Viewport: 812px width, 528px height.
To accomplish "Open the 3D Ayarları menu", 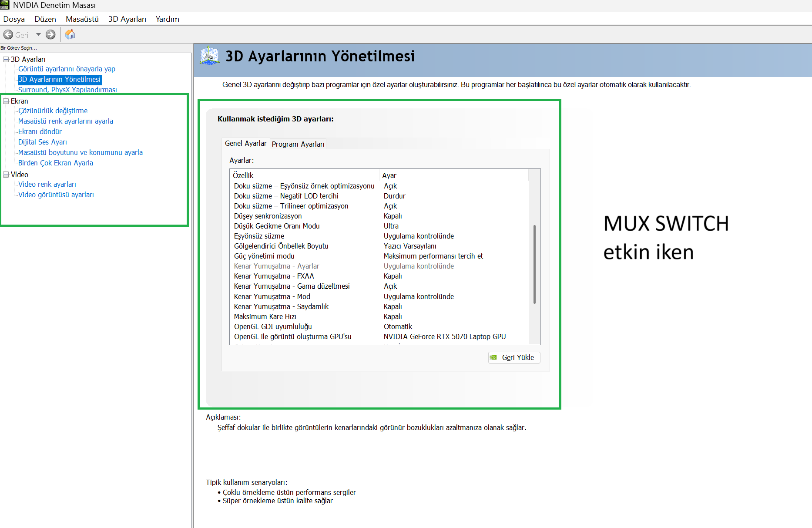I will click(x=127, y=19).
